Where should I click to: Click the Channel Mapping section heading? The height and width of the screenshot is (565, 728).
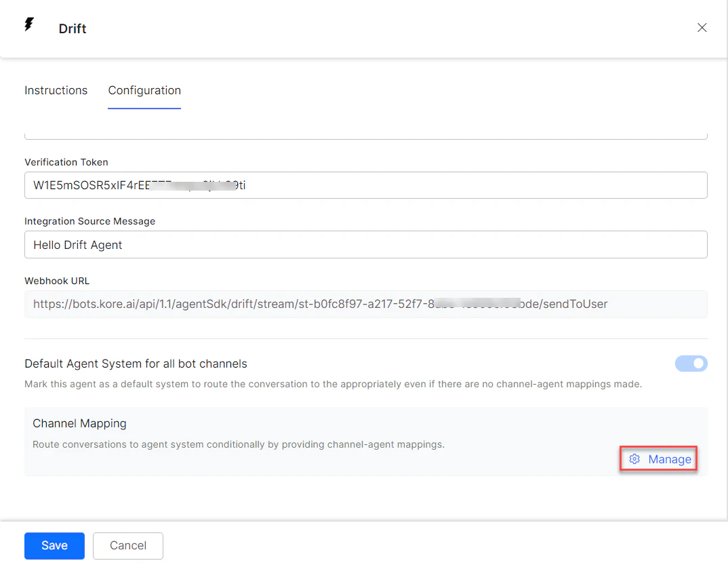79,423
